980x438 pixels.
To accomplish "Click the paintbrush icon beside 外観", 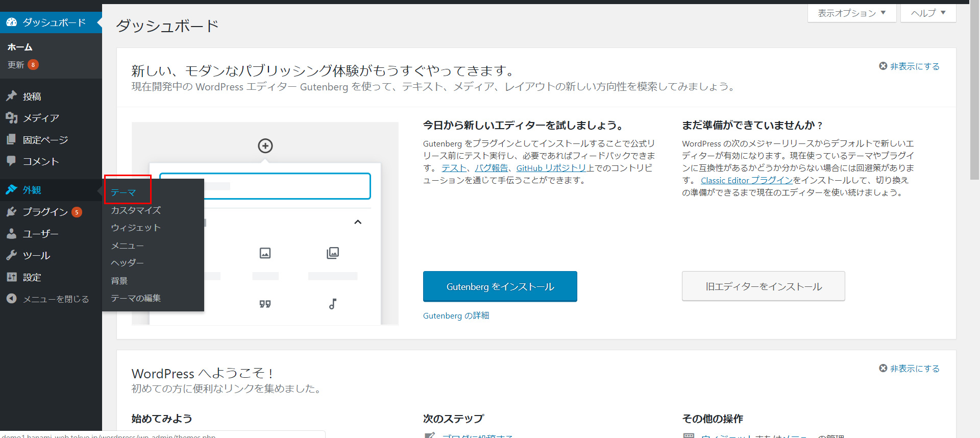I will coord(12,189).
